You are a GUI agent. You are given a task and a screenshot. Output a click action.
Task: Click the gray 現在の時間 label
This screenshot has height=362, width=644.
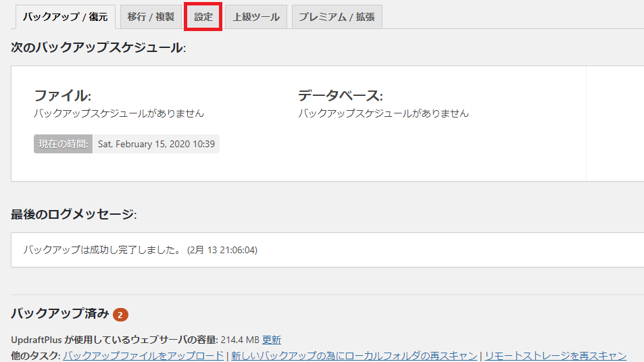click(x=63, y=144)
